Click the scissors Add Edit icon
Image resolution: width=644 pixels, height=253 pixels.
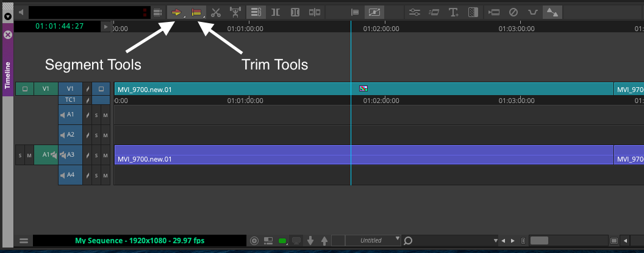point(215,12)
